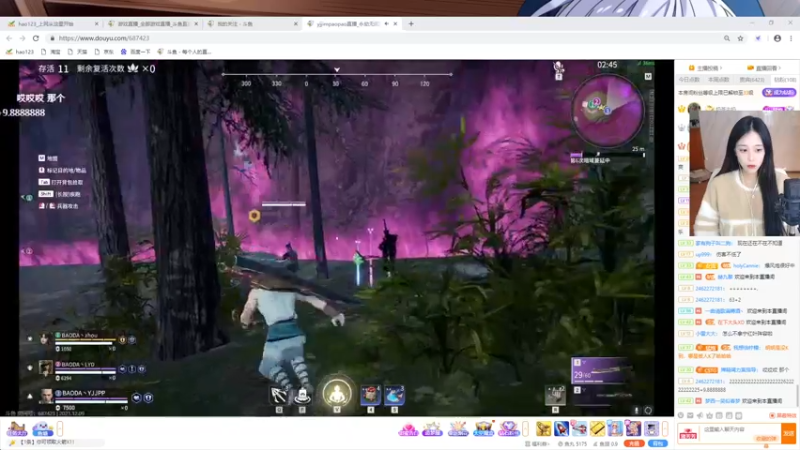Click the M map button beside minimap
800x450 pixels.
click(648, 77)
